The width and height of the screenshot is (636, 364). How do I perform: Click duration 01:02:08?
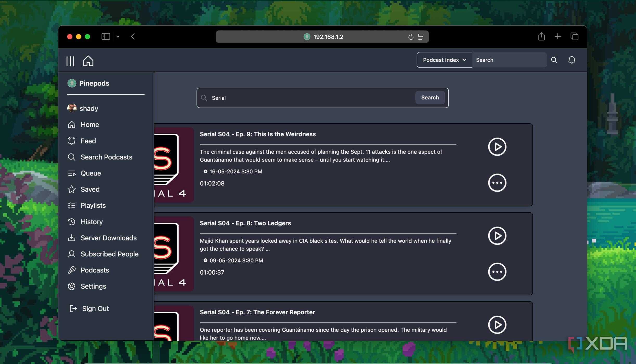point(212,183)
